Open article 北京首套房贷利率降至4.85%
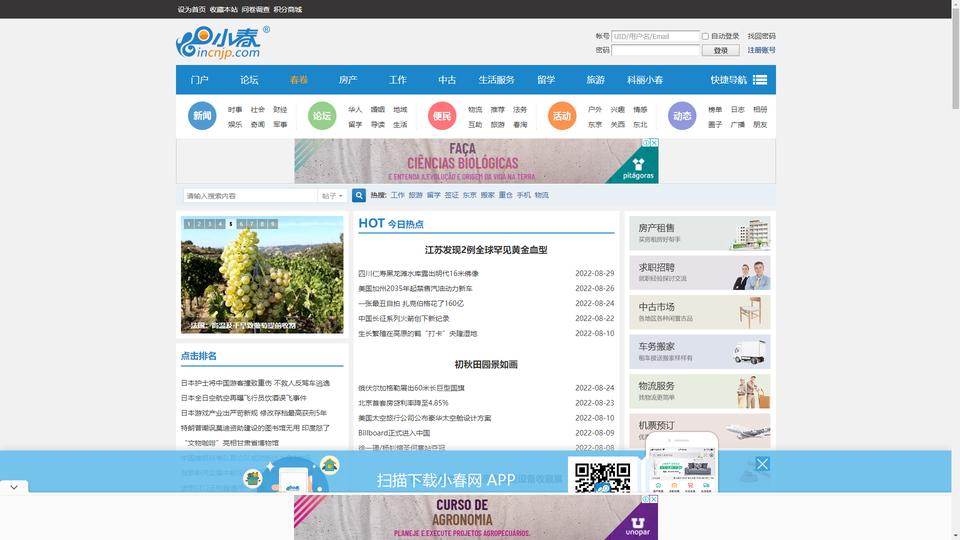The width and height of the screenshot is (960, 540). tap(403, 403)
